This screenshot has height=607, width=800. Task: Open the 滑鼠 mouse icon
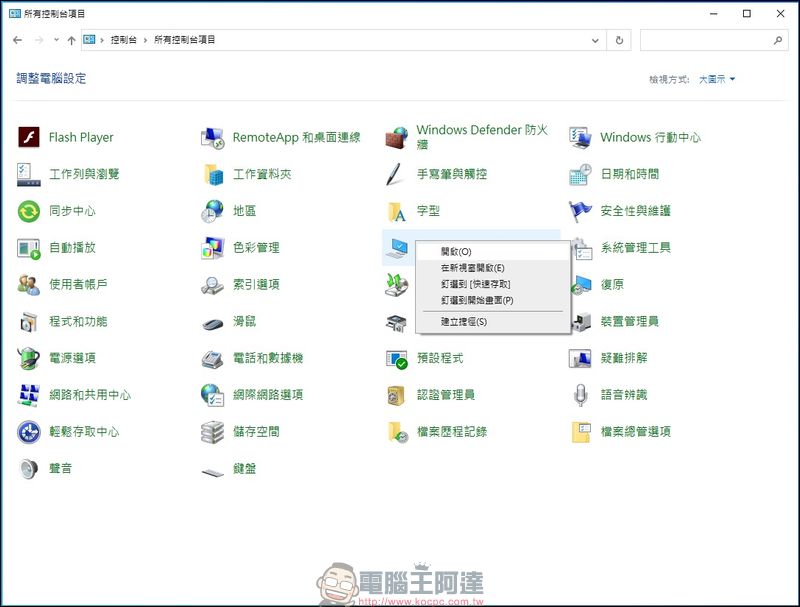click(x=212, y=323)
